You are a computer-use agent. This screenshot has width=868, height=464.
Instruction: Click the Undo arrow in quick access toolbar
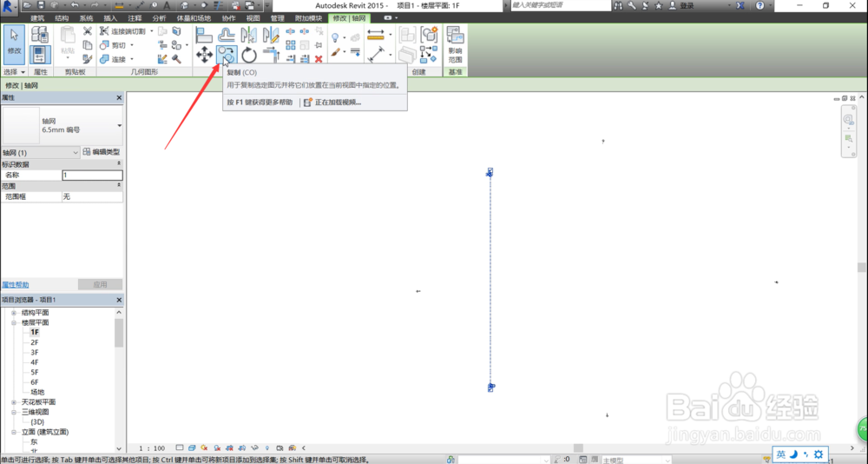(75, 5)
